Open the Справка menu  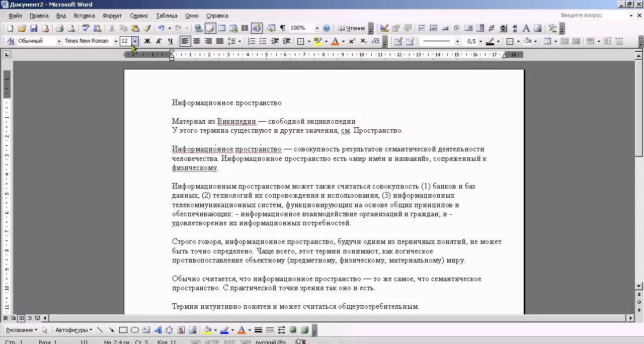[x=217, y=16]
